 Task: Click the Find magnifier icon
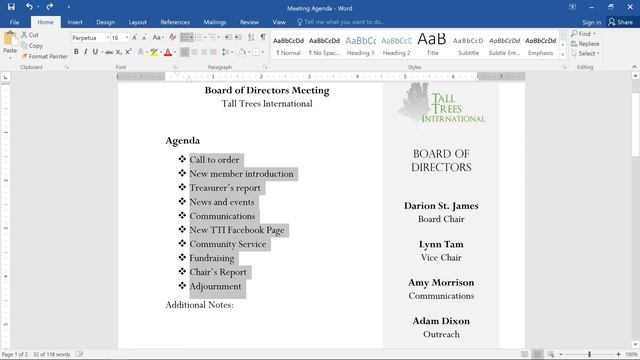pyautogui.click(x=574, y=33)
